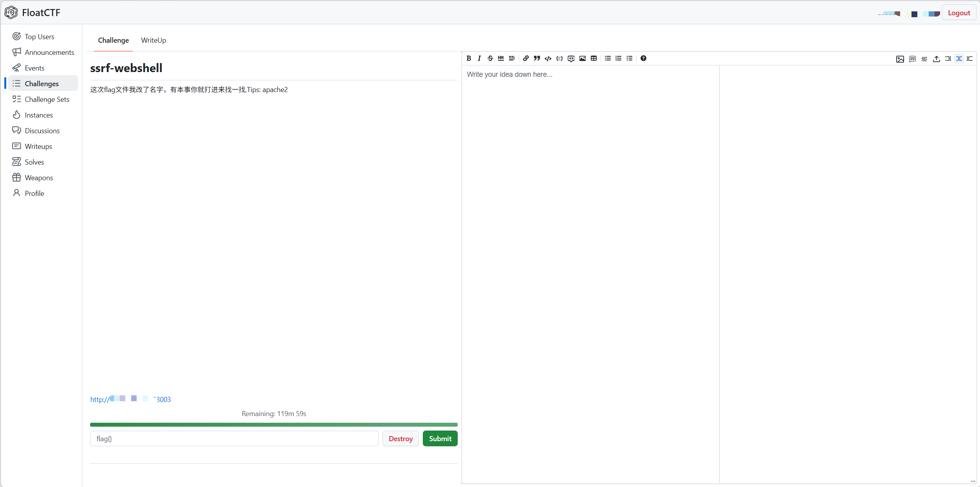Open Challenge Sets page
The image size is (980, 487).
43,99
